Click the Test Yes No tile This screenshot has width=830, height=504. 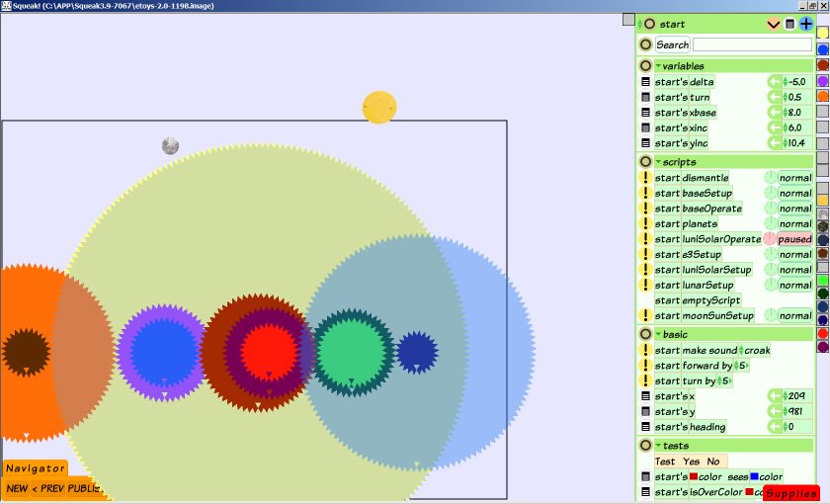pos(691,462)
